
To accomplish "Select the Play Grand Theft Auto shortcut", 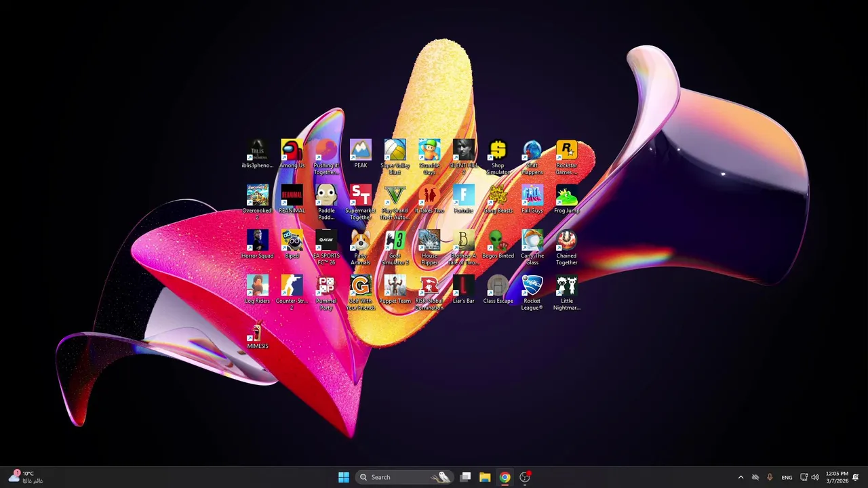I will click(395, 202).
